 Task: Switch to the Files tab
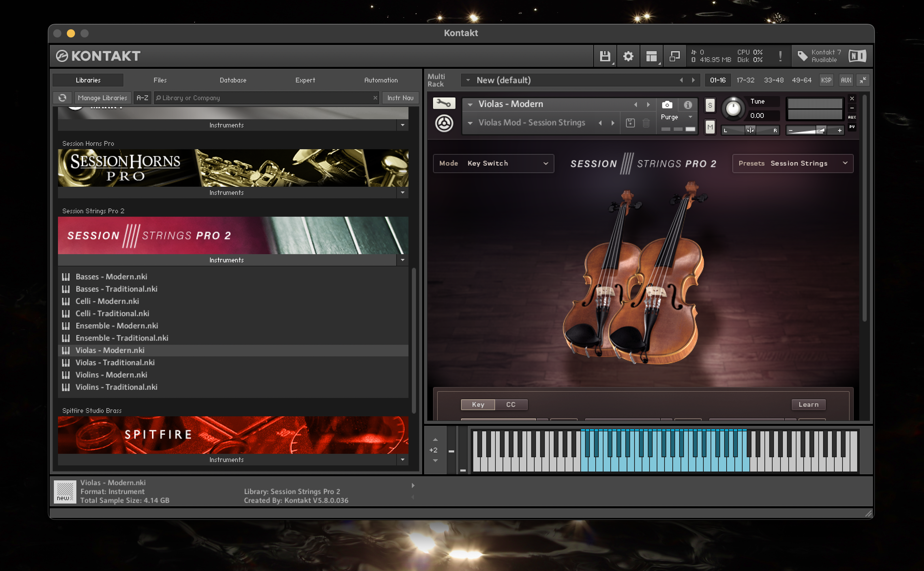(x=160, y=80)
